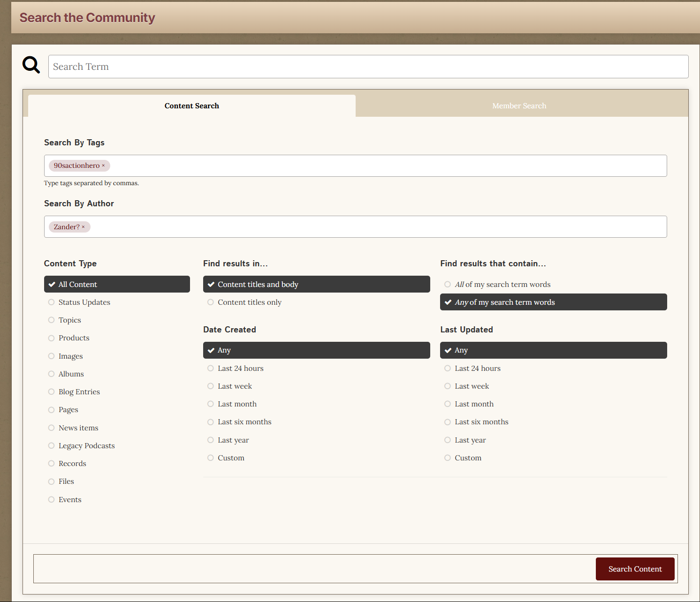Remove the 90sactionhero tag
This screenshot has width=700, height=602.
point(104,166)
